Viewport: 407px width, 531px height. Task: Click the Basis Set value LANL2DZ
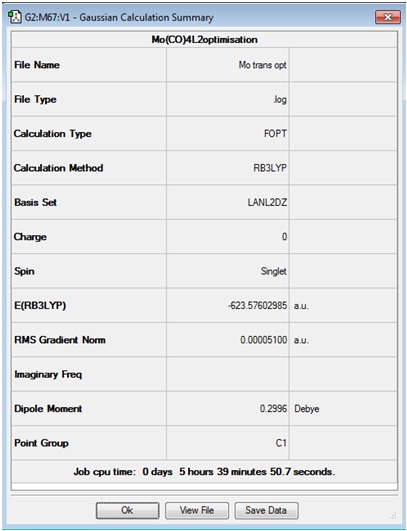click(x=267, y=203)
